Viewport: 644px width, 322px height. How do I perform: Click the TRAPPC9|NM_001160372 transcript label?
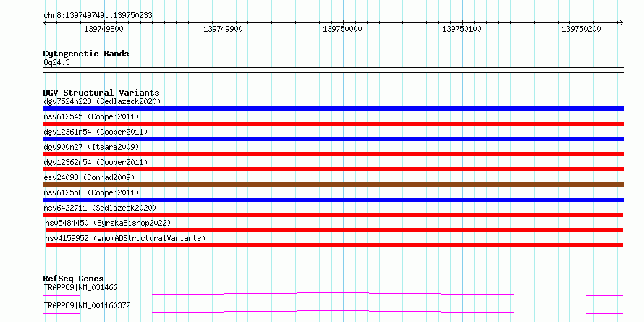(x=87, y=306)
